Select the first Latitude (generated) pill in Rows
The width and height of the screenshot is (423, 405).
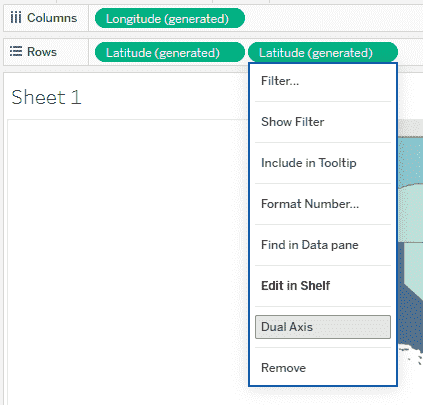[170, 52]
